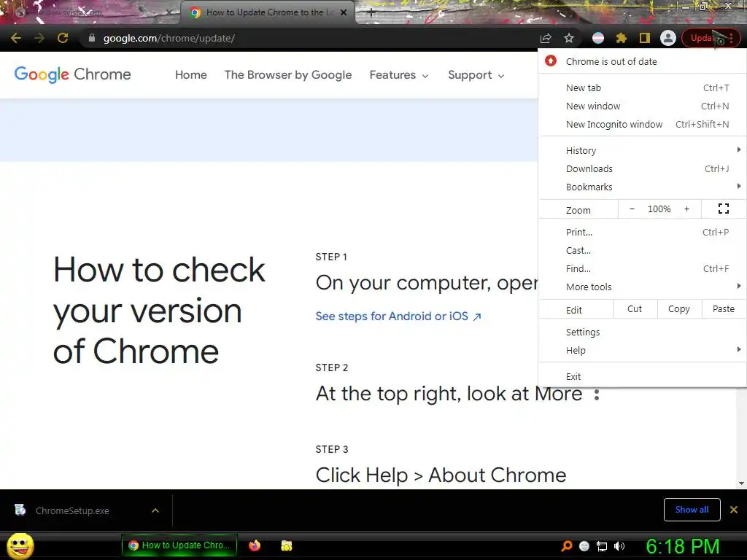Expand the Help submenu
The width and height of the screenshot is (747, 560).
642,350
